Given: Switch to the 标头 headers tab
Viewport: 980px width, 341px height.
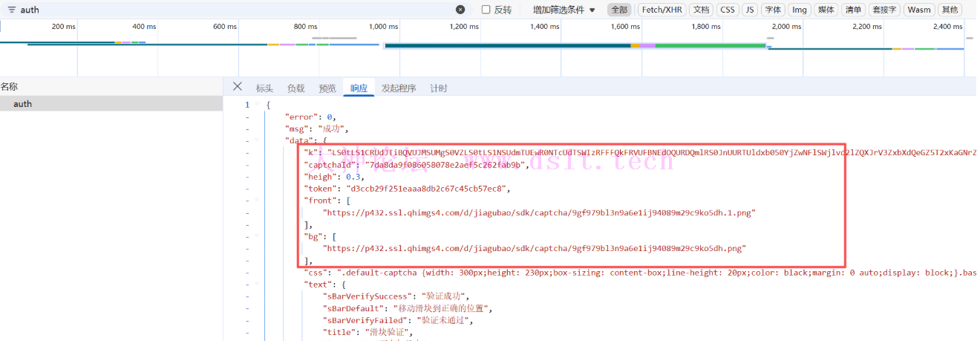Looking at the screenshot, I should [264, 88].
